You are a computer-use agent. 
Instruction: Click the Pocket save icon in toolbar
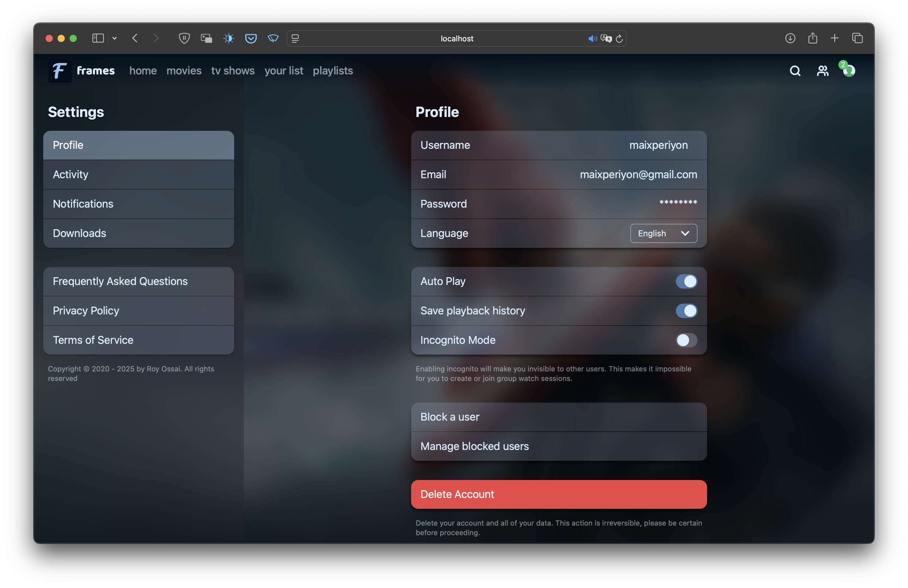(251, 38)
